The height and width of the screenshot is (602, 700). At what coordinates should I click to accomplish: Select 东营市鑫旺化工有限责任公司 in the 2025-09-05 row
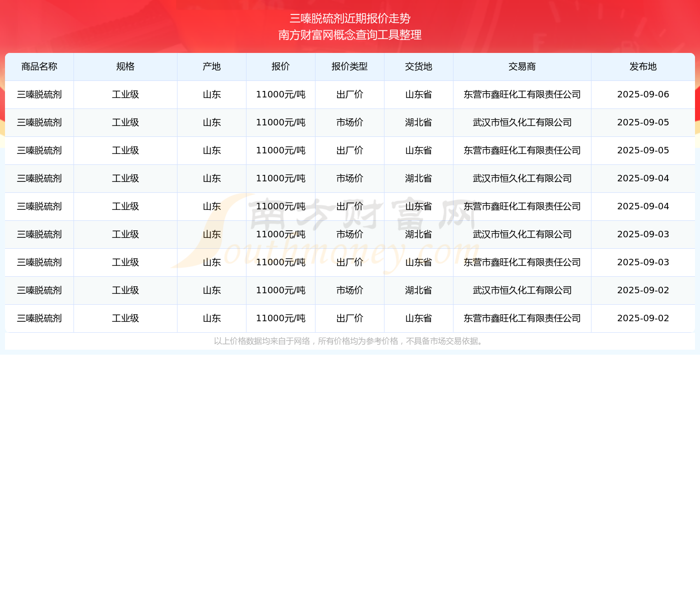pyautogui.click(x=522, y=151)
